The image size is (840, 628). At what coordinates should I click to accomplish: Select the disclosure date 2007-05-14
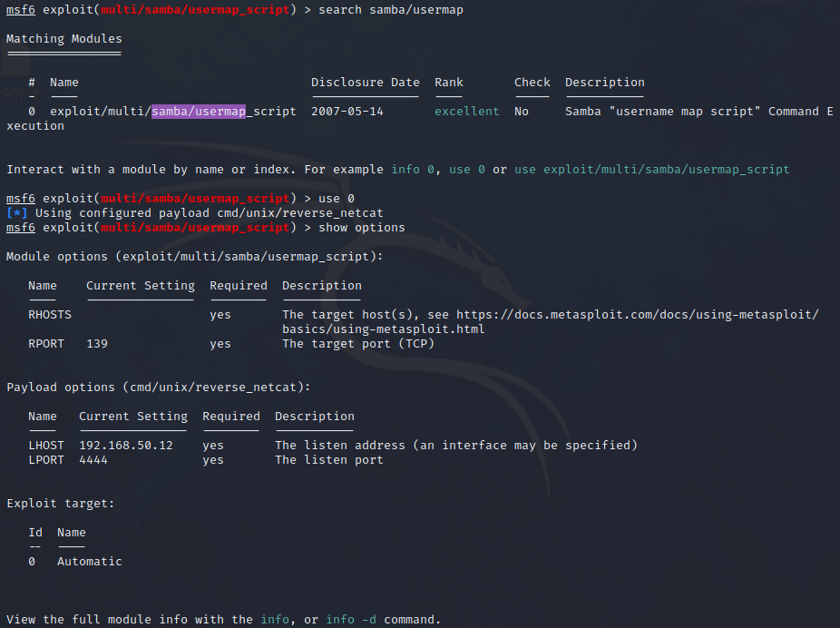click(349, 111)
